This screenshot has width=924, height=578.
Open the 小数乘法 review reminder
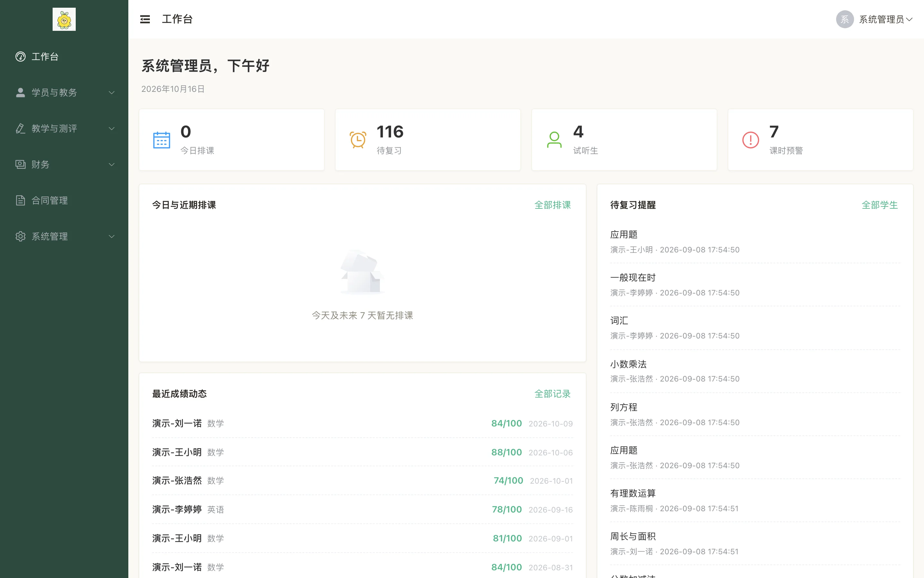tap(755, 371)
